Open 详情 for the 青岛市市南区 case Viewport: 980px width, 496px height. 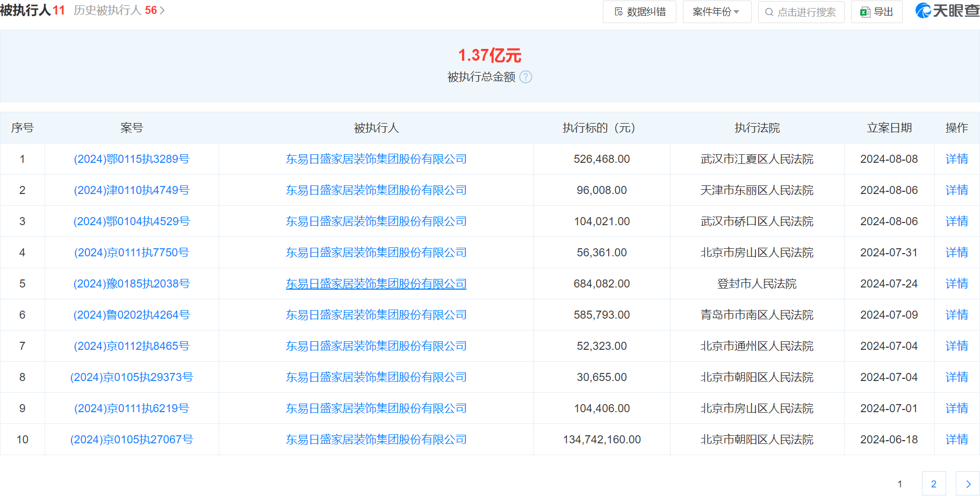point(957,315)
